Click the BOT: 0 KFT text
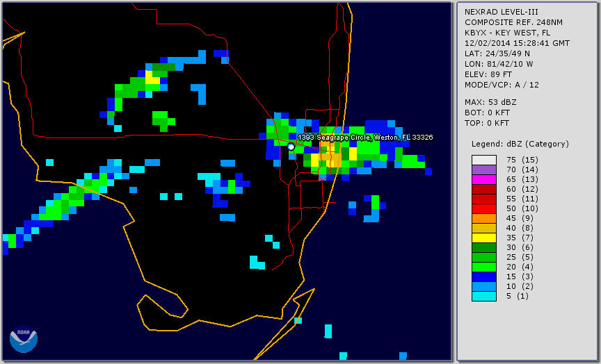Viewport: 601px width, 364px height. 487,113
